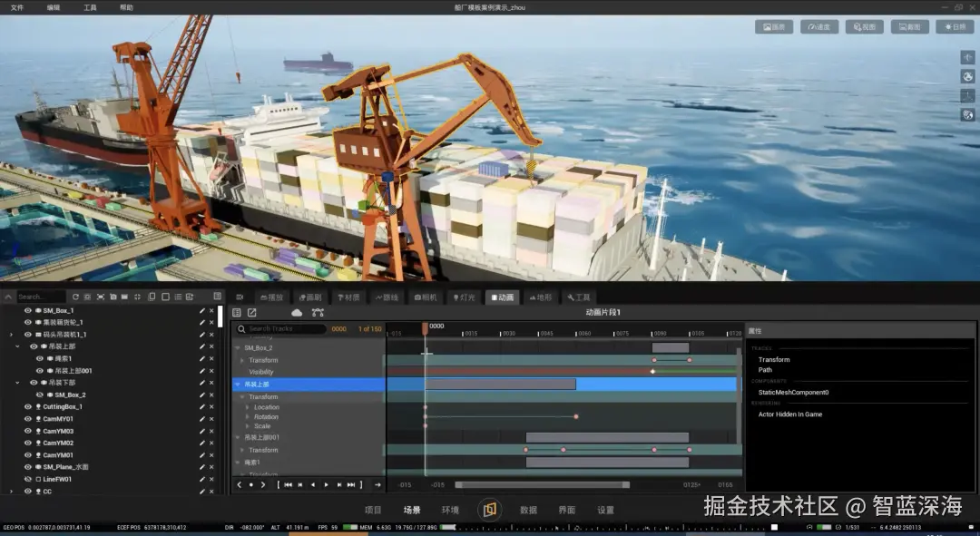Click the center cube icon in bottom navigation
This screenshot has height=536, width=980.
(489, 510)
